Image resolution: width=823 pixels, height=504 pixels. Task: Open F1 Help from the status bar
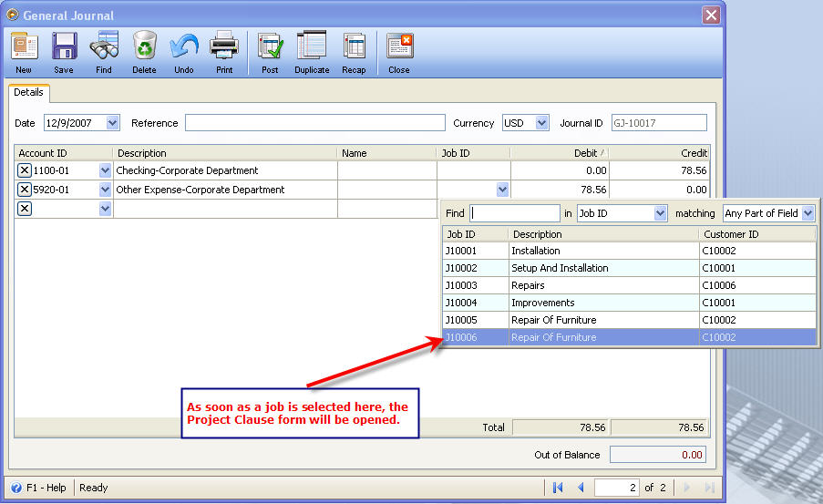coord(39,488)
